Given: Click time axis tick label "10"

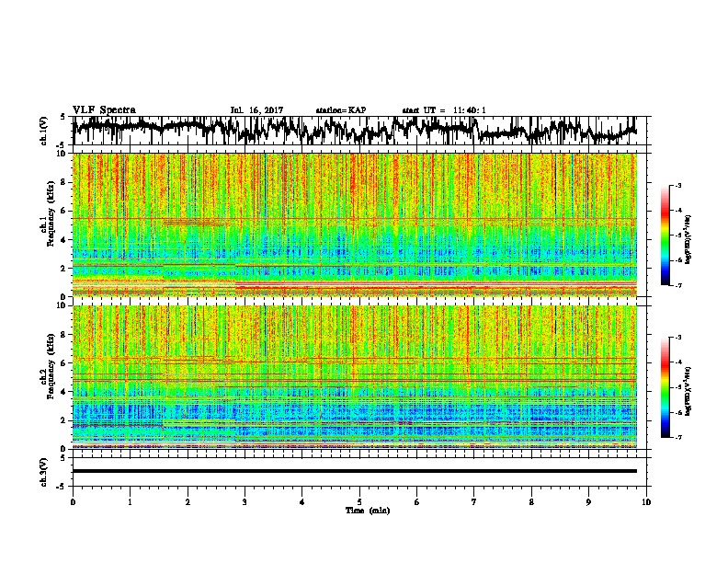Looking at the screenshot, I should tap(646, 502).
